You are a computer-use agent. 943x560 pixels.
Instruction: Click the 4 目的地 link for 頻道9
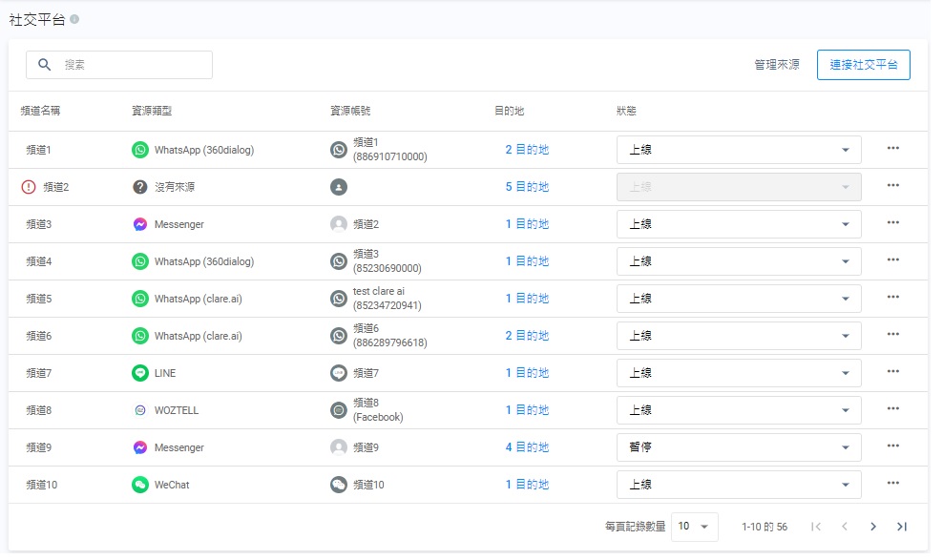click(x=527, y=447)
